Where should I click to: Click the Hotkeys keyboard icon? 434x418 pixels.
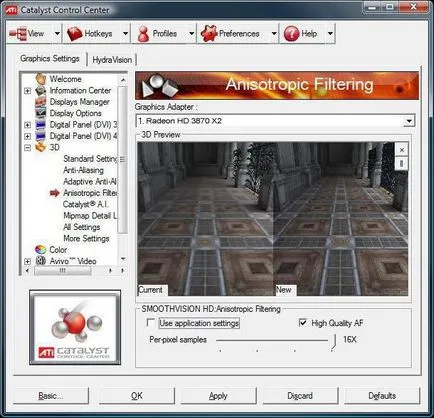[x=74, y=34]
